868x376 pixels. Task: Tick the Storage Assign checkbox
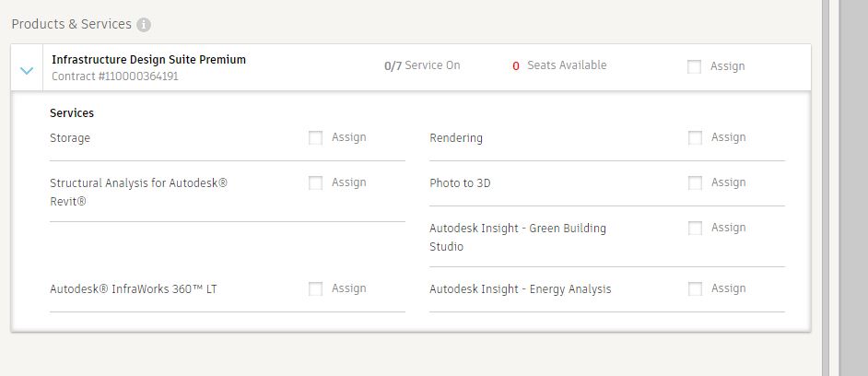tap(315, 138)
